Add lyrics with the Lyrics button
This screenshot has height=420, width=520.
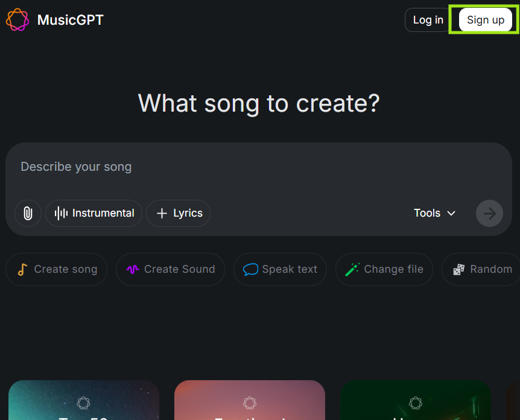(x=179, y=213)
